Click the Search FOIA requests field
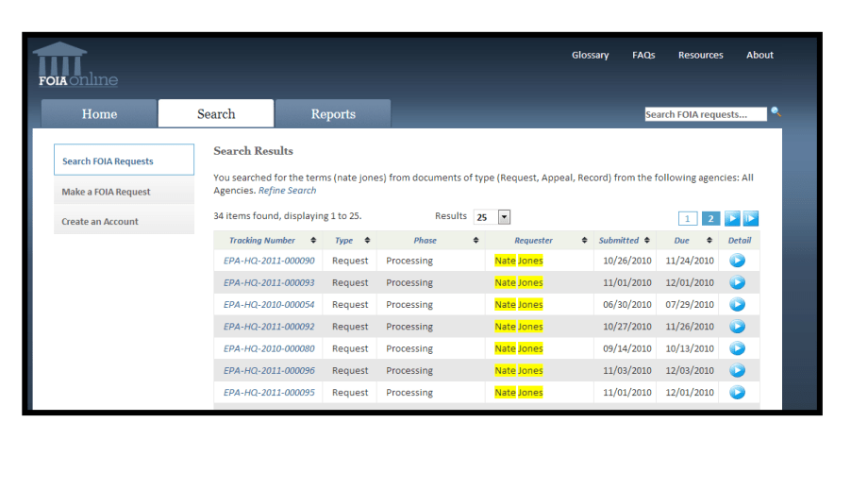 (705, 114)
